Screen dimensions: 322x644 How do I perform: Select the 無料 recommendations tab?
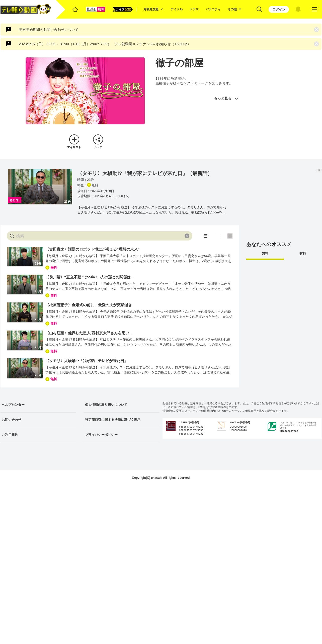[265, 254]
